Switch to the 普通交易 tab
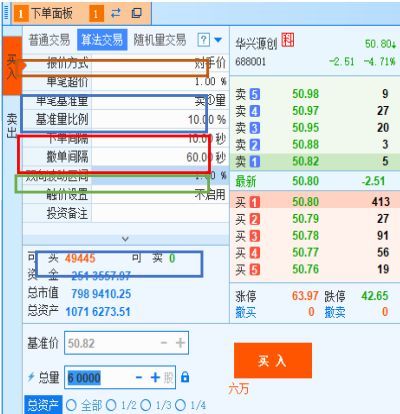400x414 pixels. [x=49, y=40]
